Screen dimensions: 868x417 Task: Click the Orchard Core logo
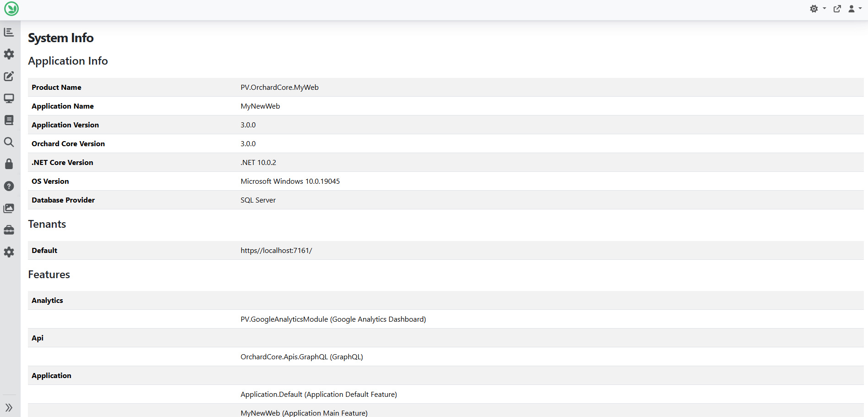[x=11, y=9]
